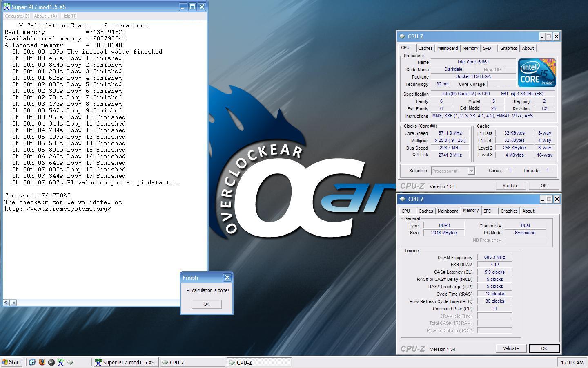Image resolution: width=588 pixels, height=368 pixels.
Task: Click the Channels # field 'Dual'
Action: pos(525,226)
